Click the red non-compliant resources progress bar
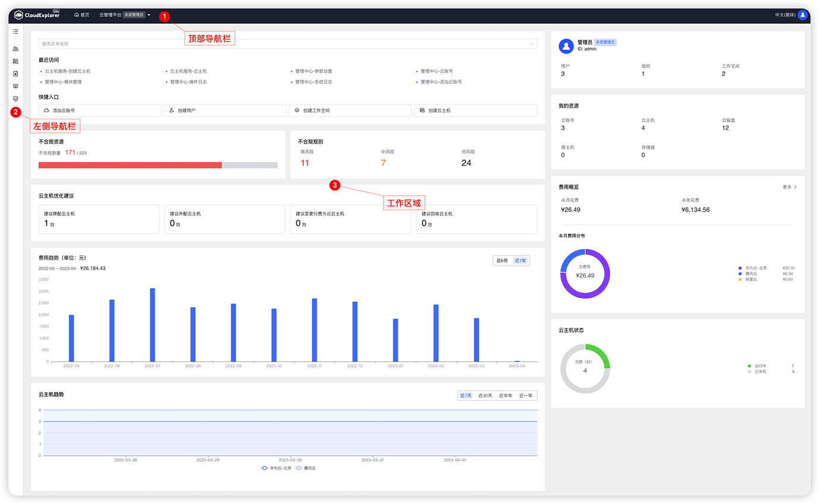Viewport: 819px width, 504px height. click(x=130, y=165)
